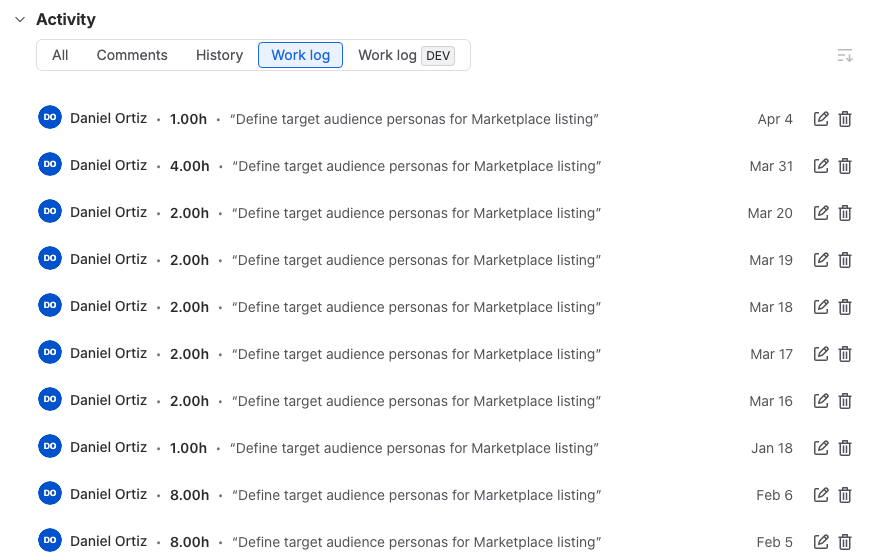Click the issue description on Mar 16 row
This screenshot has height=560, width=880.
click(416, 401)
